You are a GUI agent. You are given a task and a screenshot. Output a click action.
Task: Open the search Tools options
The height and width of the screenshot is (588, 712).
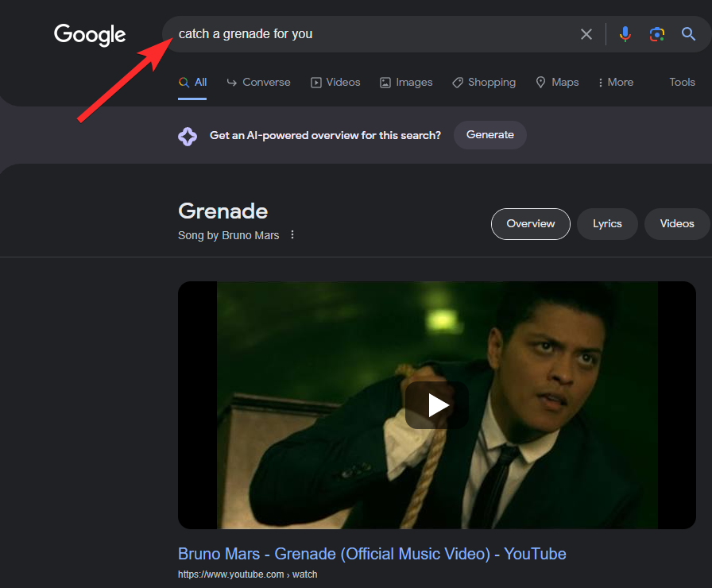pos(682,82)
